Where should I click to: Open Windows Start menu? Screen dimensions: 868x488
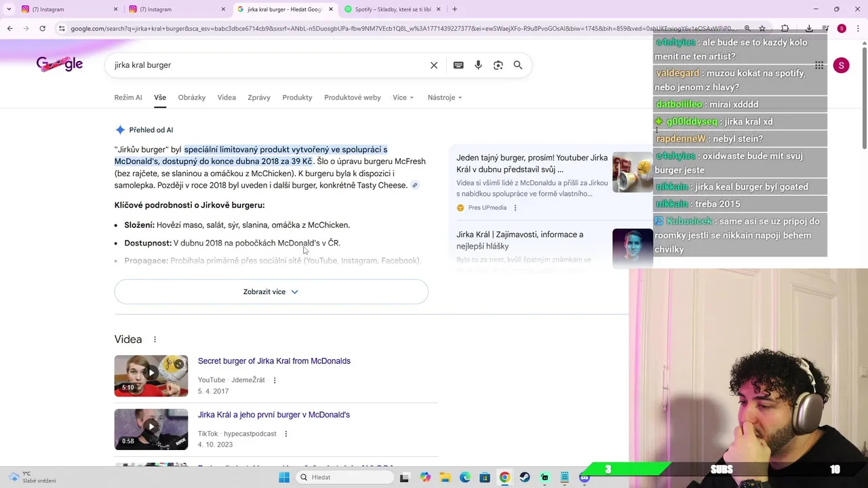click(284, 477)
